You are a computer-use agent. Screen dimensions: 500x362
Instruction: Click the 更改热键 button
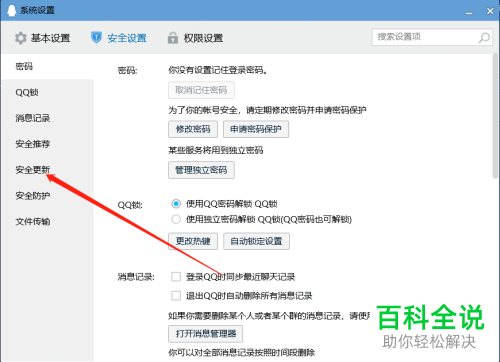[x=193, y=241]
